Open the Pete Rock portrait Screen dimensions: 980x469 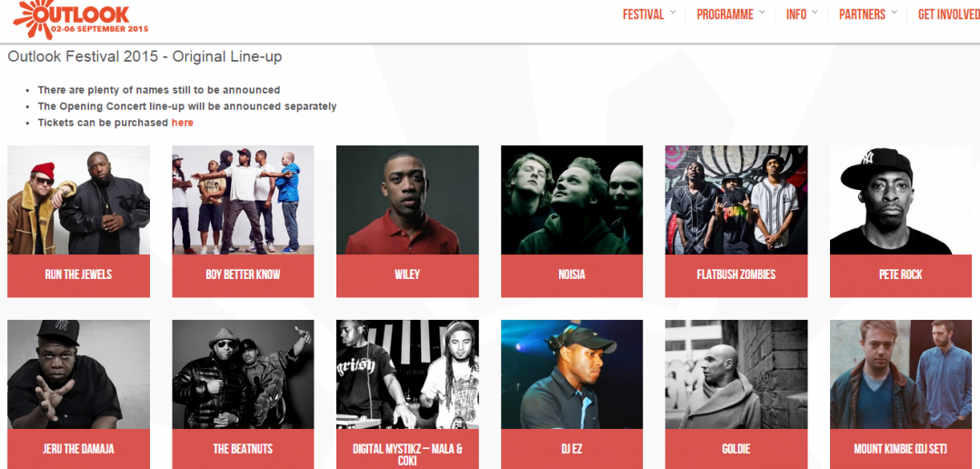[x=901, y=200]
